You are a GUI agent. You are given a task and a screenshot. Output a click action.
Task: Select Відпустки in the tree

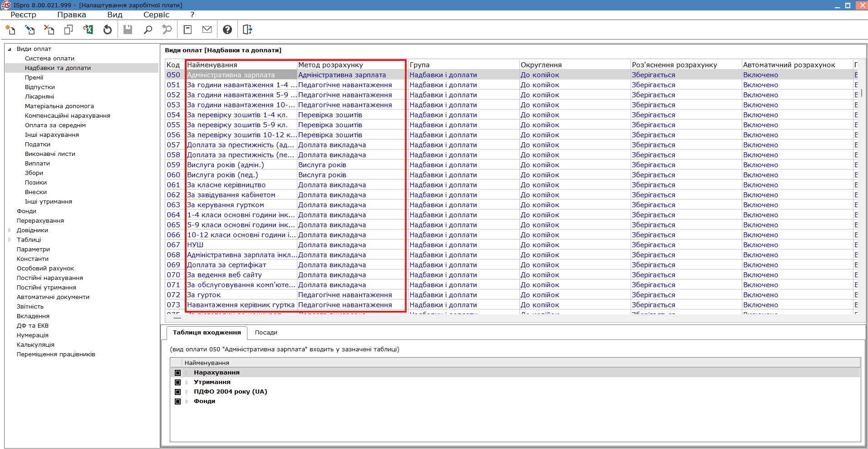40,87
